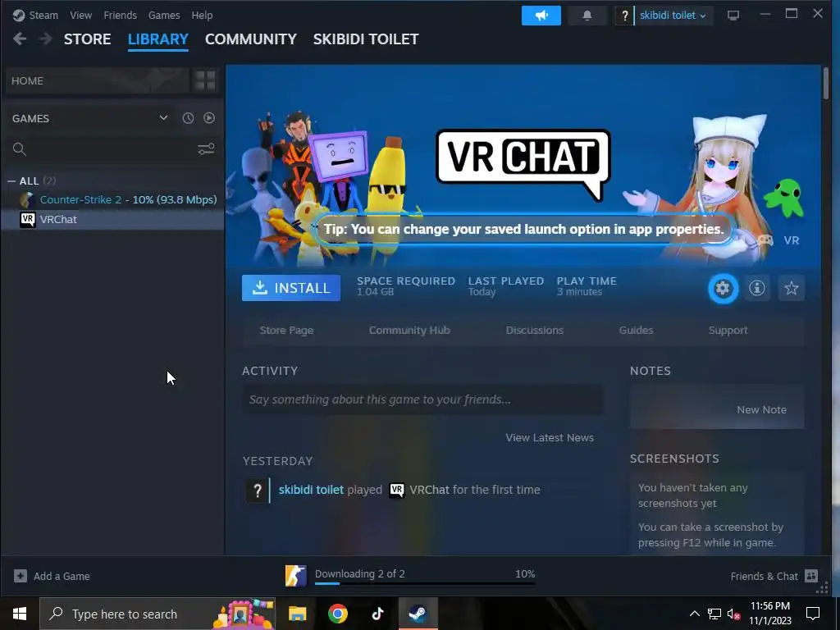Viewport: 840px width, 630px height.
Task: Select VRChat in the game list
Action: click(112, 219)
